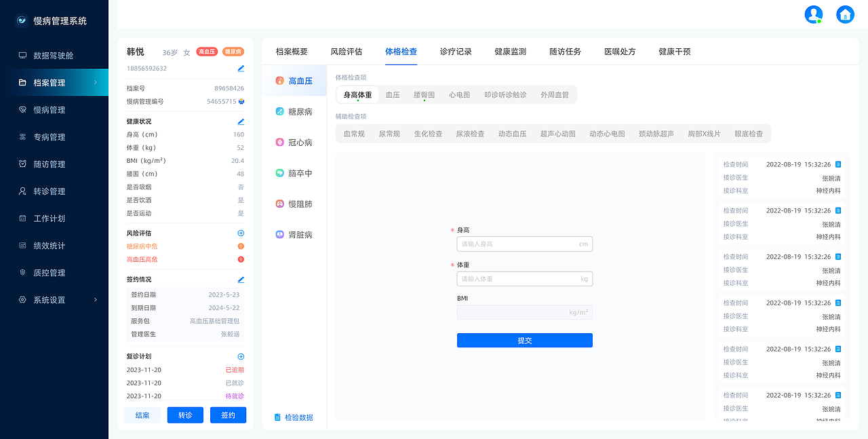The image size is (868, 439).
Task: Click the 糖尿病中危 orange warning icon
Action: [241, 246]
